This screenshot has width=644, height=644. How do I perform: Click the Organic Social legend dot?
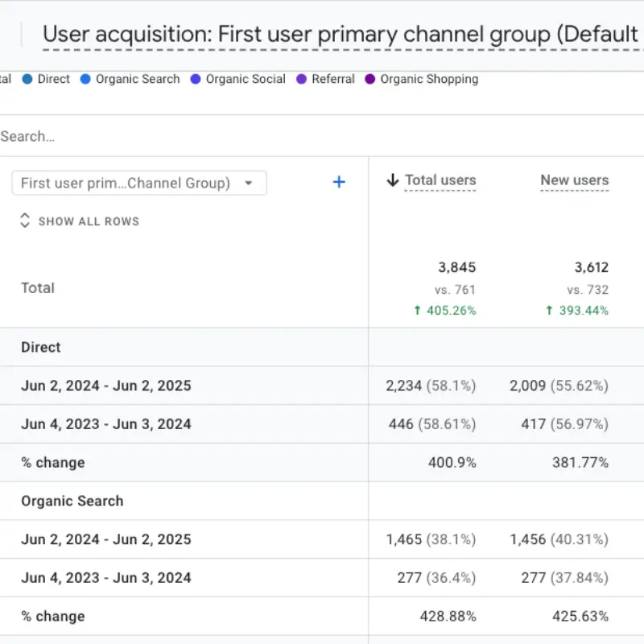(x=194, y=79)
